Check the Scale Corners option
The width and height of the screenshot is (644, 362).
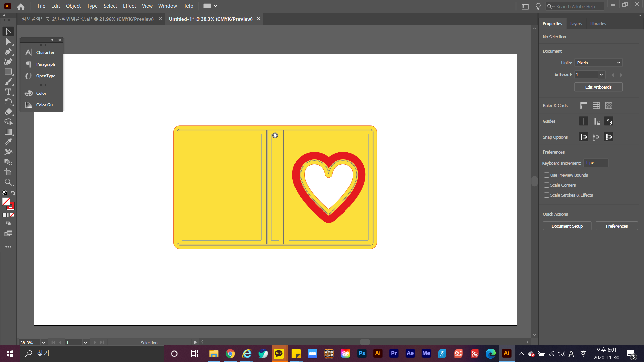coord(547,185)
